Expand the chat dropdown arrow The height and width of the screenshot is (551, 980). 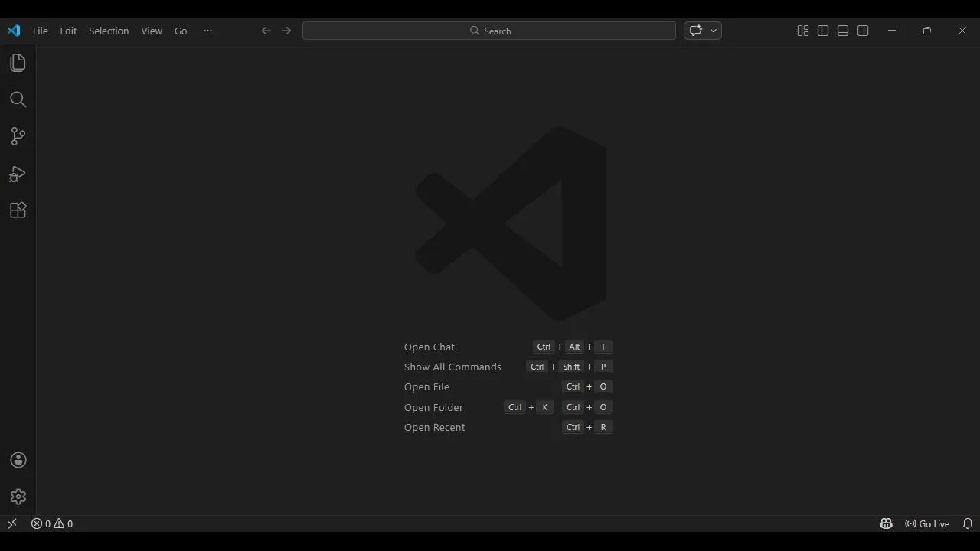click(714, 31)
